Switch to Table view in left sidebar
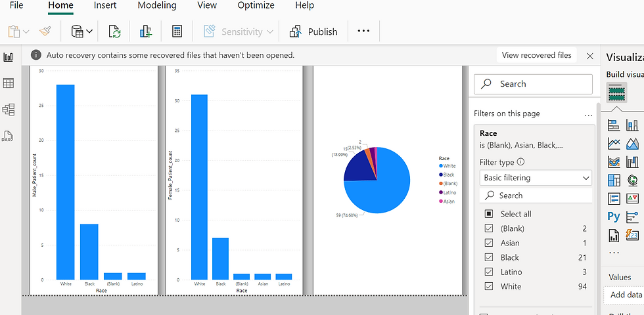 click(8, 83)
